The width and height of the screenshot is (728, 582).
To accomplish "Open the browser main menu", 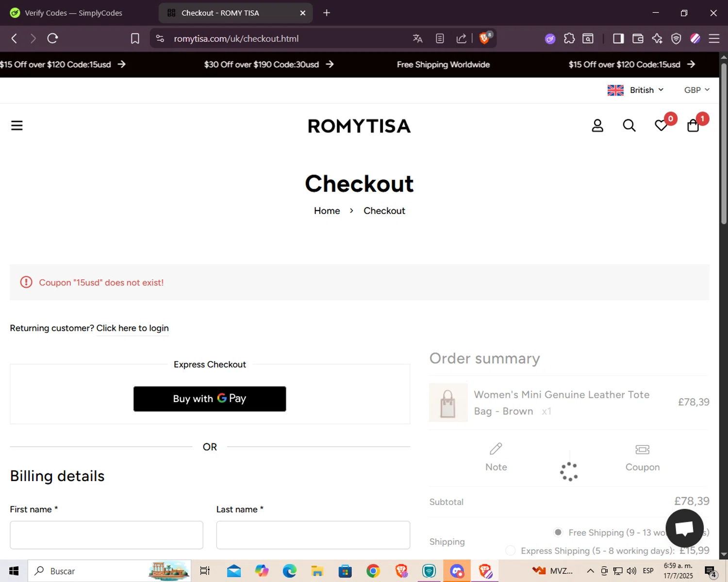I will (x=714, y=38).
